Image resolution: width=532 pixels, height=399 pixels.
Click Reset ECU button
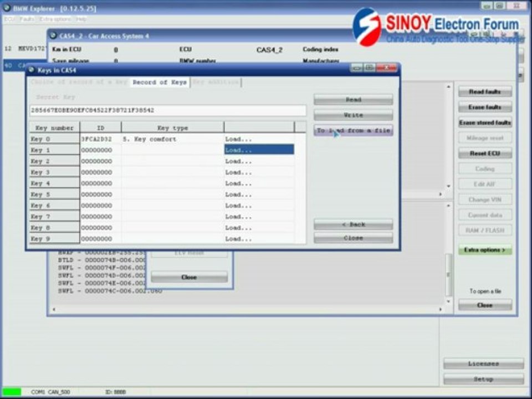(x=485, y=154)
